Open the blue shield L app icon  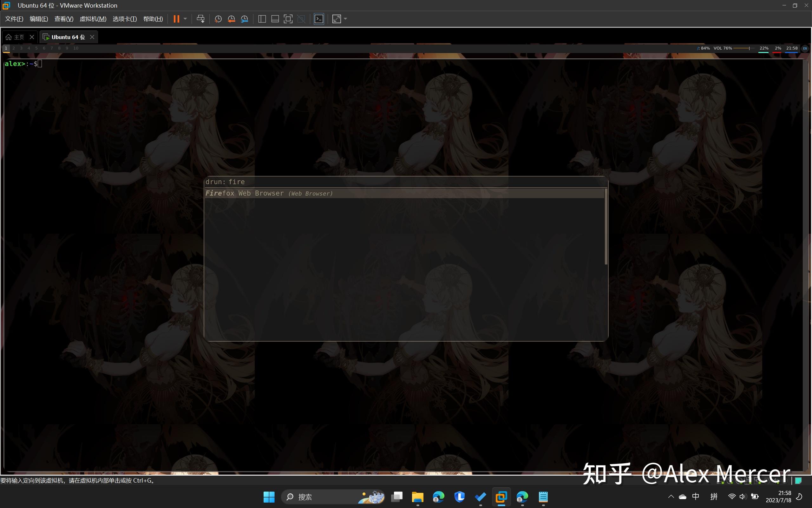[x=459, y=497]
